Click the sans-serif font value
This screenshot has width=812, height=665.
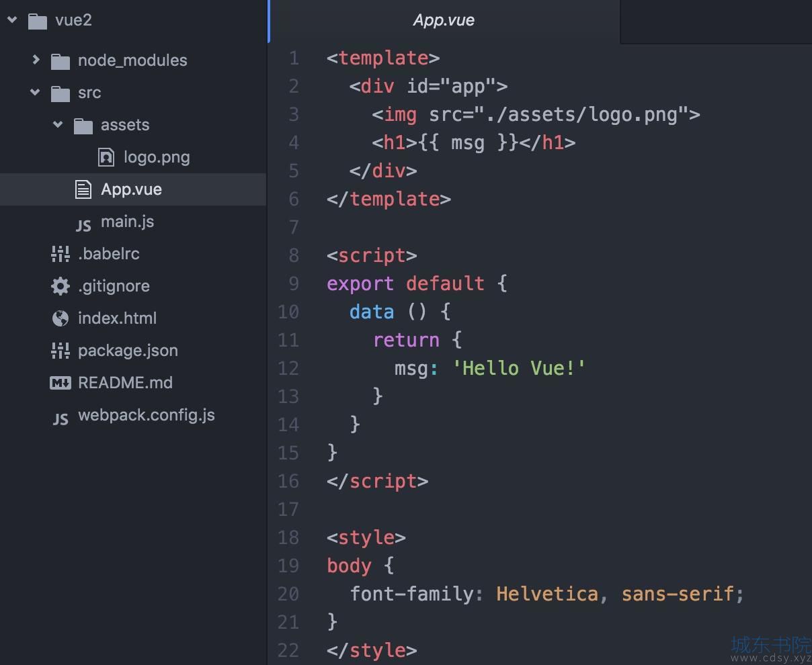(x=677, y=594)
